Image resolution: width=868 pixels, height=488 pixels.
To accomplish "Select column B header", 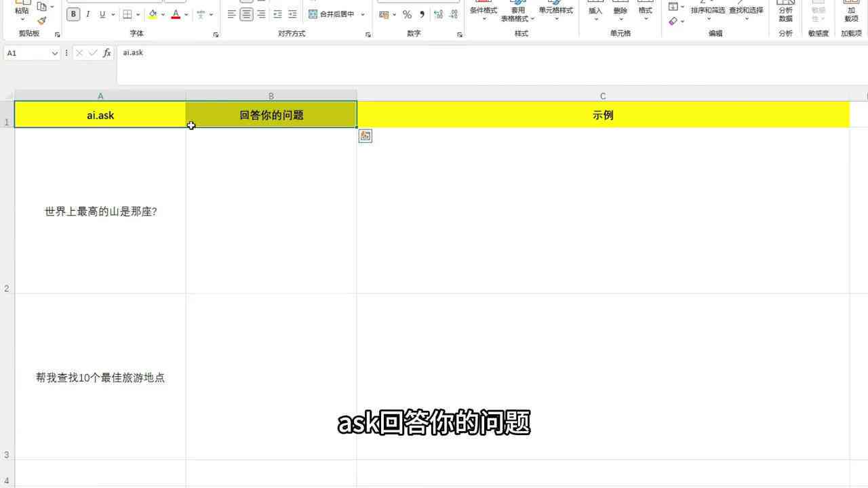I will click(271, 96).
